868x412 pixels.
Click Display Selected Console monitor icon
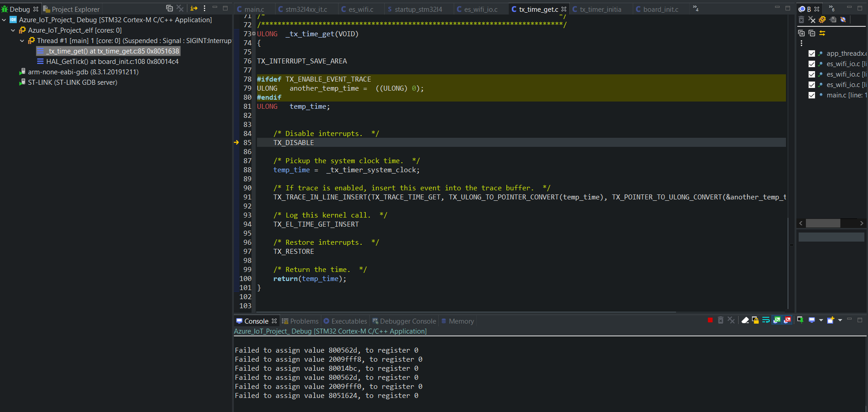pos(812,320)
